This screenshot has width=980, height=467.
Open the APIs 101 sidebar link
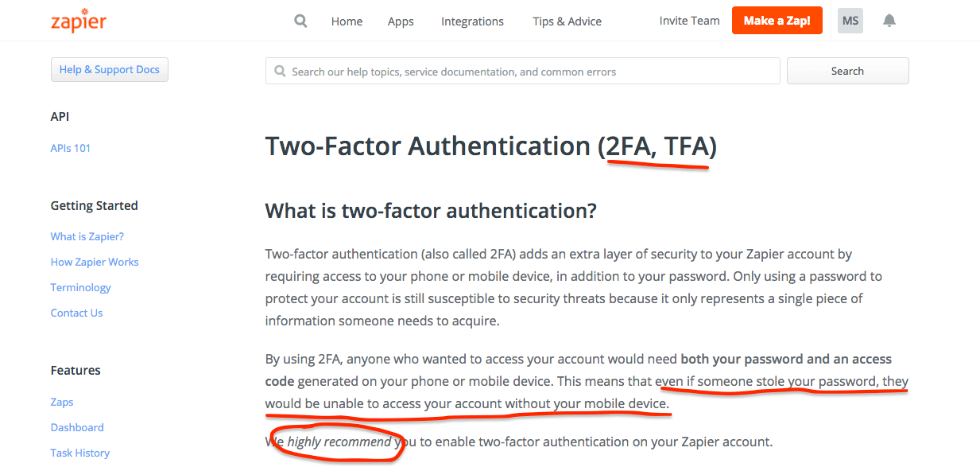tap(71, 148)
